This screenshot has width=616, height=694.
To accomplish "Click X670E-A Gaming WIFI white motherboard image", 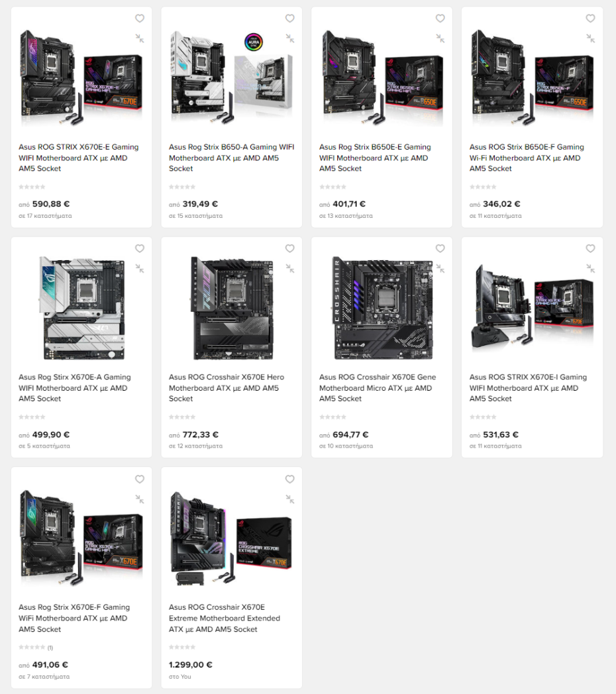I will [82, 308].
